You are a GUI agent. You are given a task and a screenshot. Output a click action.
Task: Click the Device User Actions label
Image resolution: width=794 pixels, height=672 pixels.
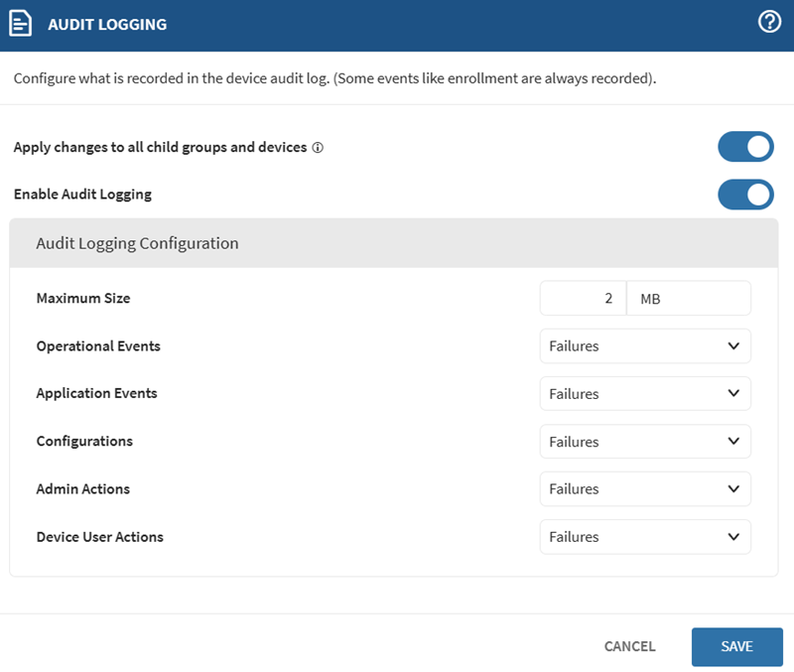tap(99, 537)
